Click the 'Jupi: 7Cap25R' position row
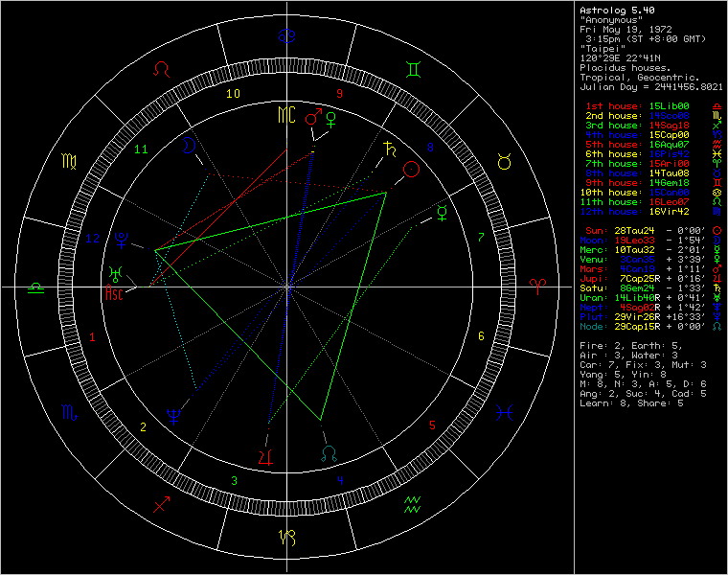The image size is (728, 575). 651,279
